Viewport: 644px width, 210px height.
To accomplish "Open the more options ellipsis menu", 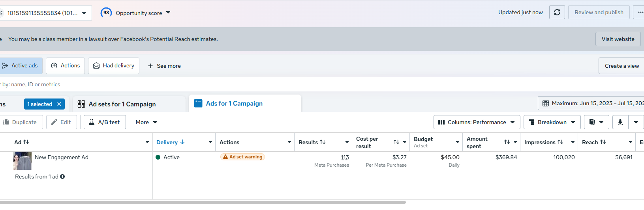I will 639,12.
